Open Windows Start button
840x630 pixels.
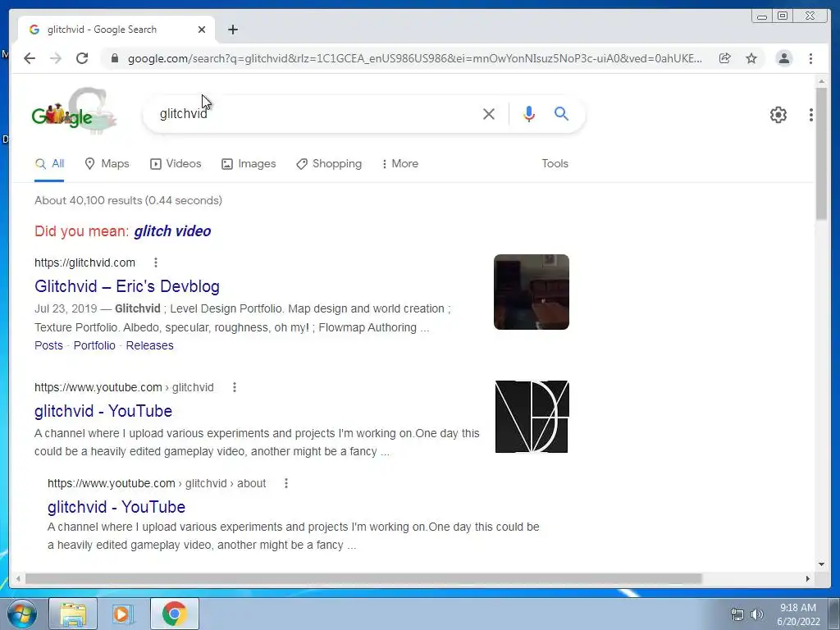(22, 614)
